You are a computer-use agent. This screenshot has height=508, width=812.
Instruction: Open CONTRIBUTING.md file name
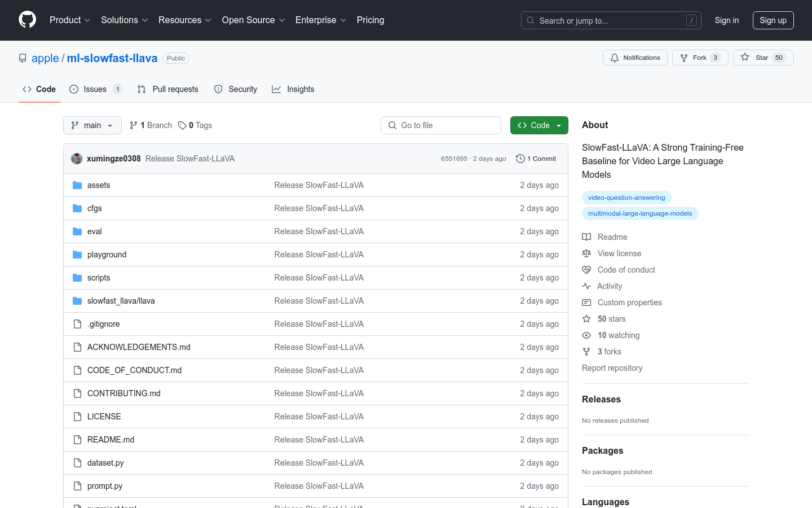pos(124,393)
